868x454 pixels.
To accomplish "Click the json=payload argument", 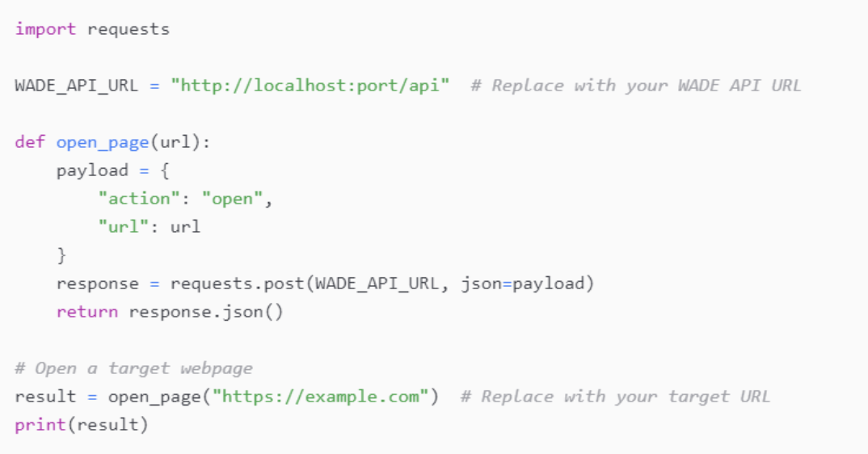I will click(x=522, y=284).
